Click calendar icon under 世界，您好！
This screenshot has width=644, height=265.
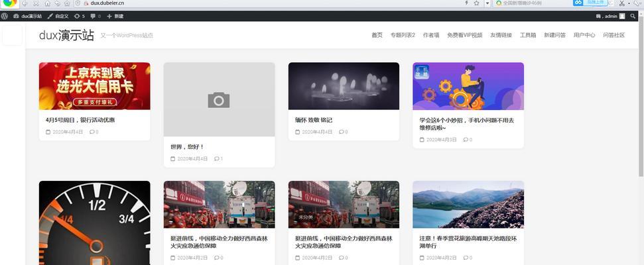(x=172, y=159)
